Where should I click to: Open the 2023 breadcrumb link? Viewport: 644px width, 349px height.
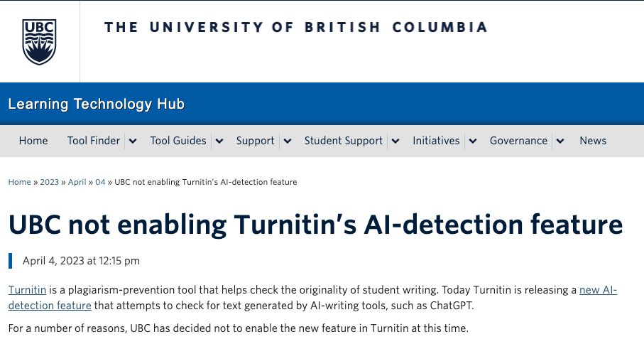pyautogui.click(x=49, y=182)
